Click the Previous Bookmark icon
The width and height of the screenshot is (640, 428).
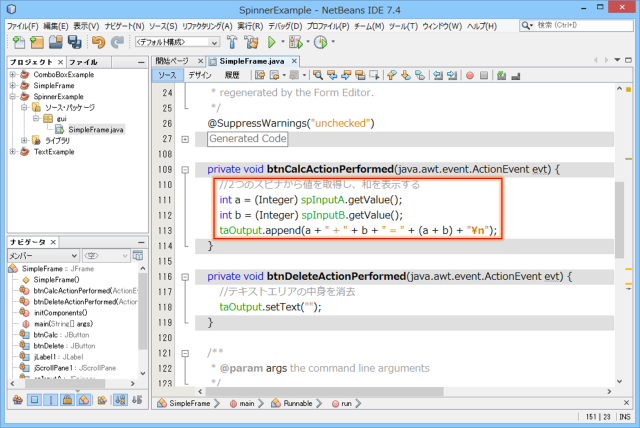[x=392, y=75]
